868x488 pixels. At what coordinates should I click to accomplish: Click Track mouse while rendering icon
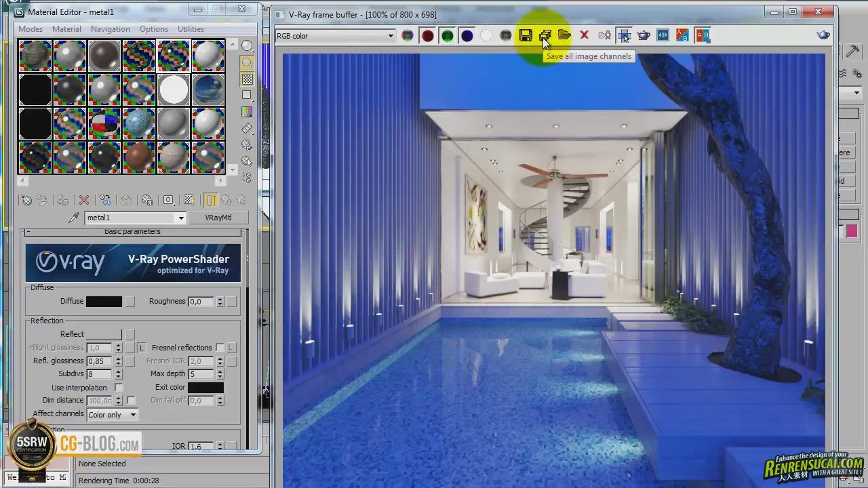click(624, 35)
